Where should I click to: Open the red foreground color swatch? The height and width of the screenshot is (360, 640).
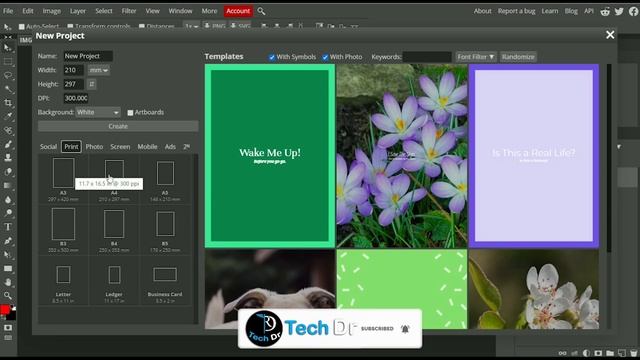[4, 309]
